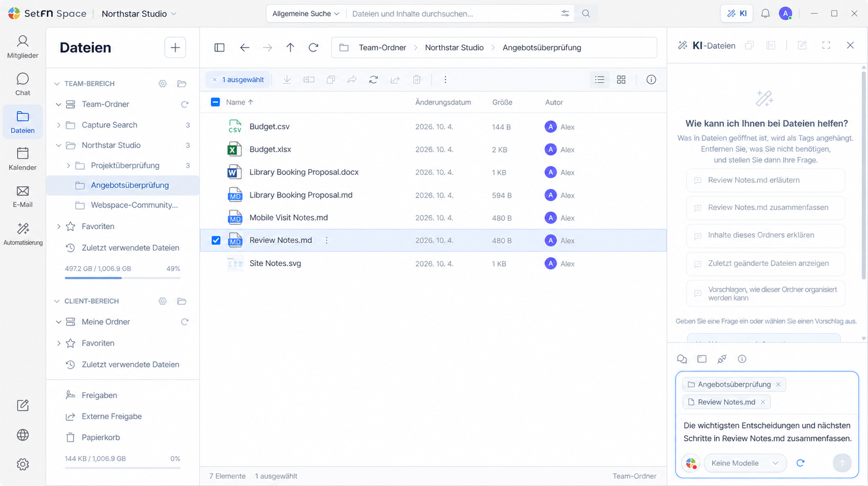The image size is (868, 486).
Task: Switch to grid view
Action: tap(621, 80)
